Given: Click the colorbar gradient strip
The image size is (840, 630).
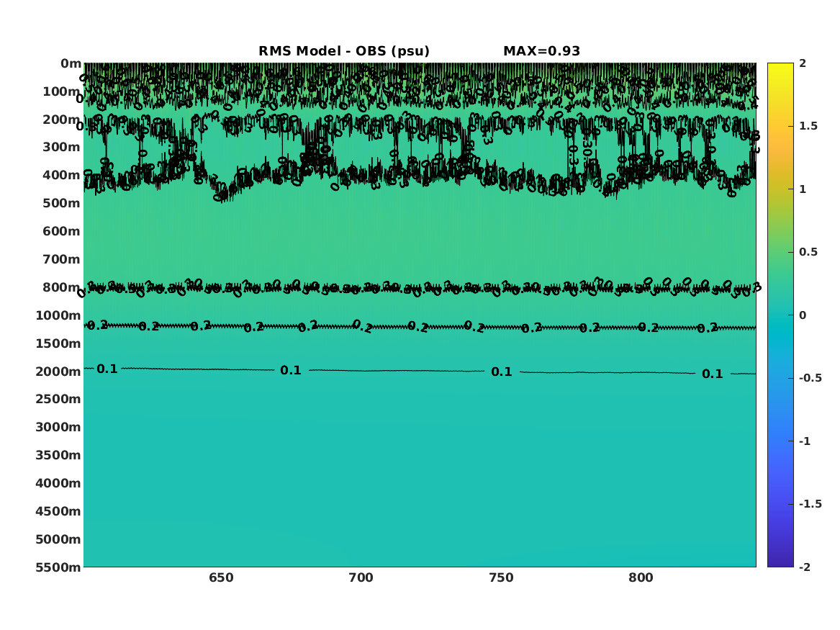Looking at the screenshot, I should pos(780,315).
